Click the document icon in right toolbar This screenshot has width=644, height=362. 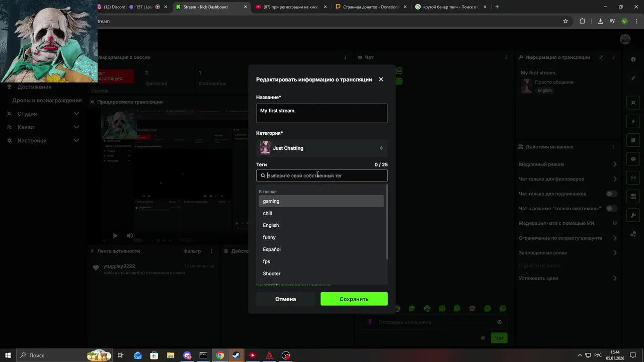(633, 140)
